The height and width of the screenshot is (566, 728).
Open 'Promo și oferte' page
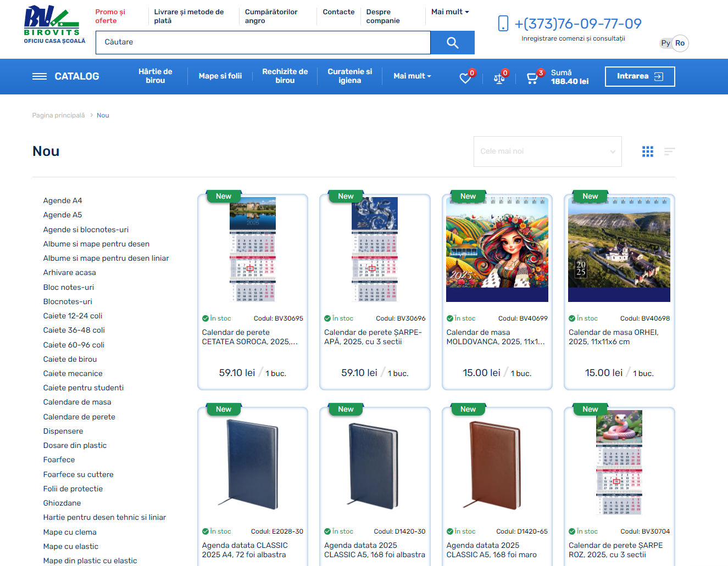(110, 16)
